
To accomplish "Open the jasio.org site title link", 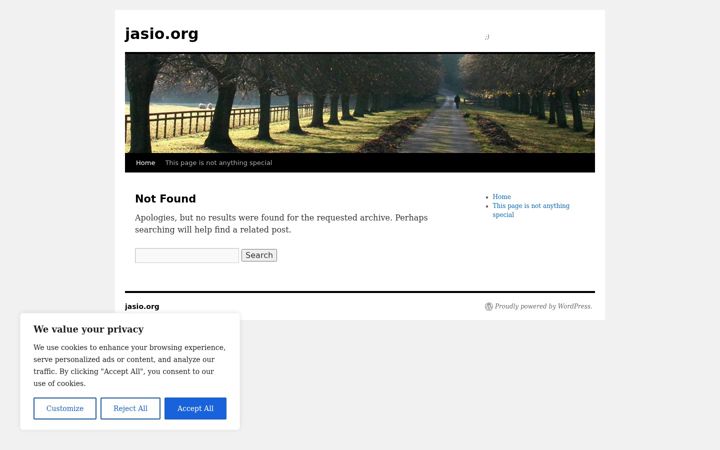I will tap(161, 34).
